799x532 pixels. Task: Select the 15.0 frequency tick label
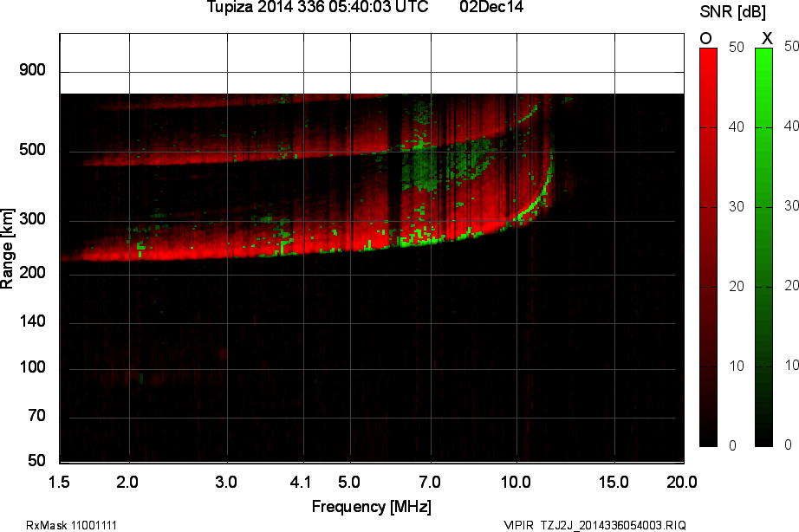614,480
